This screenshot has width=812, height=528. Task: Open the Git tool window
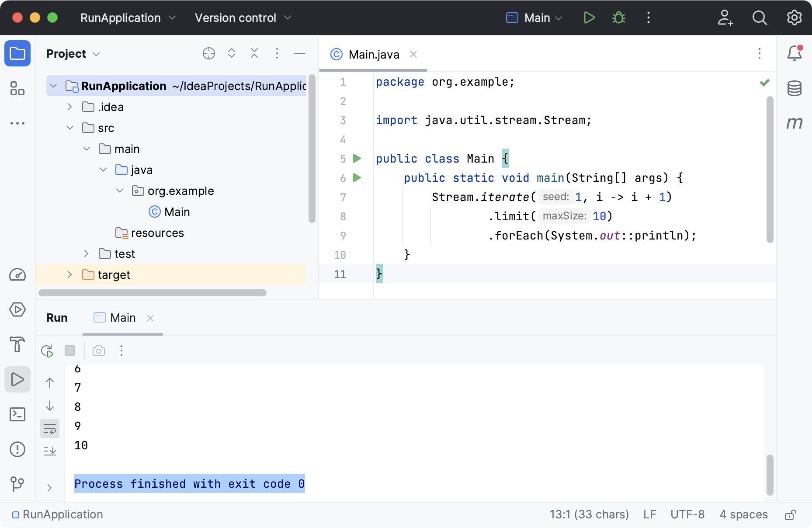(17, 484)
